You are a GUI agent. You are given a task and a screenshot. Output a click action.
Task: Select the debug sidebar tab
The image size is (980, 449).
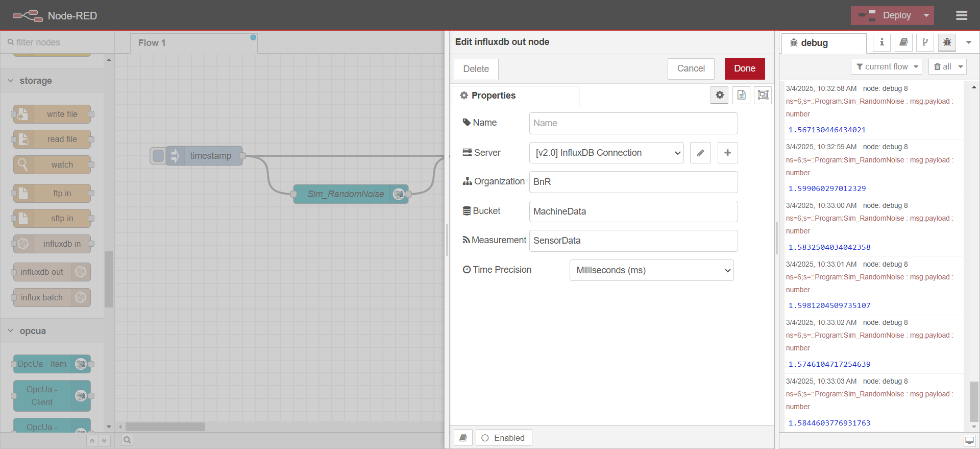[x=823, y=43]
